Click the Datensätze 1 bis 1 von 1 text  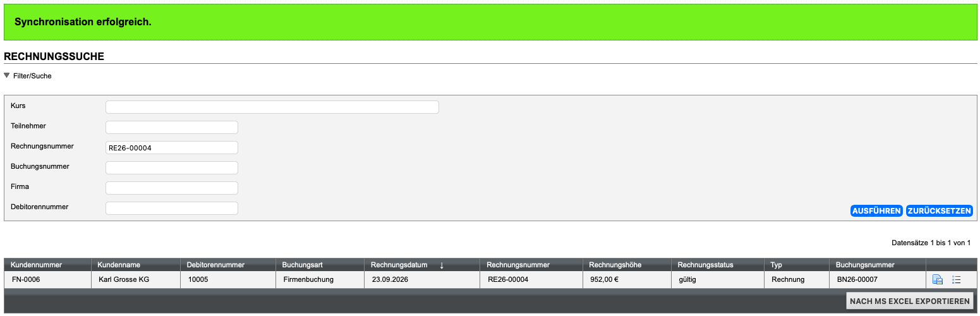coord(931,243)
